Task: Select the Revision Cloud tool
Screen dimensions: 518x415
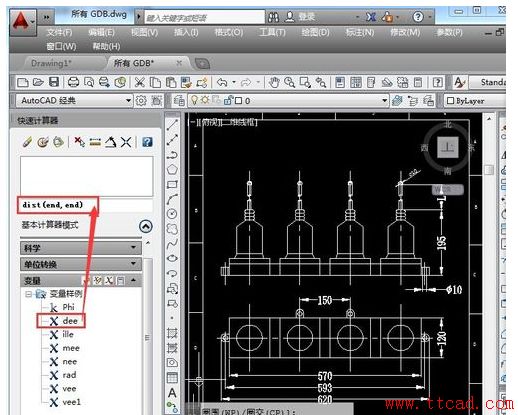Action: (172, 229)
